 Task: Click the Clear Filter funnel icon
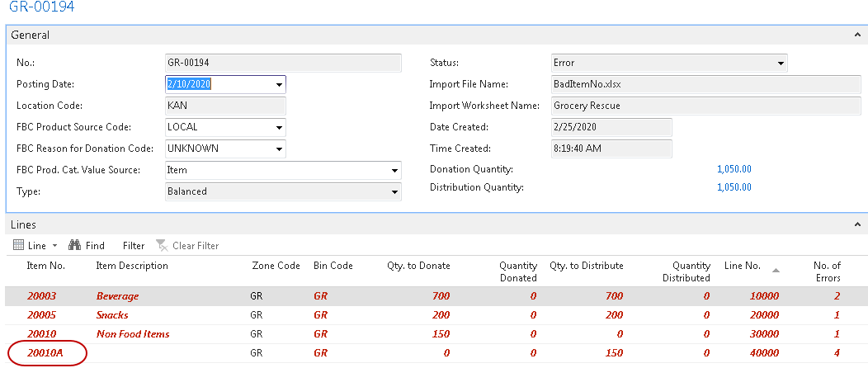coord(162,245)
